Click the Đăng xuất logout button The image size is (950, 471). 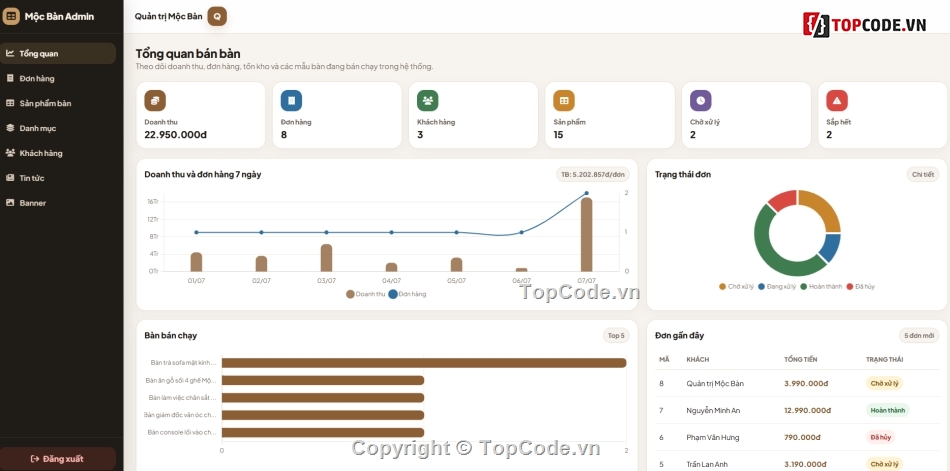58,459
